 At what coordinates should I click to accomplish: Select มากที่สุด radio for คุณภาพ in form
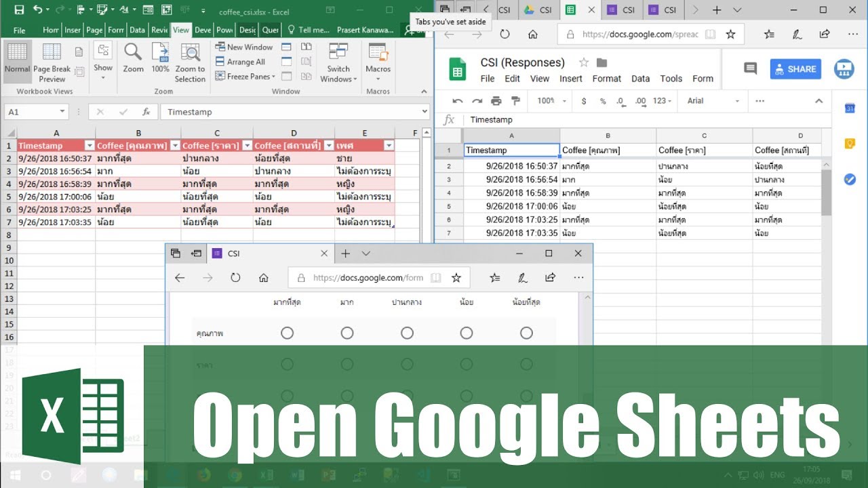[x=287, y=333]
